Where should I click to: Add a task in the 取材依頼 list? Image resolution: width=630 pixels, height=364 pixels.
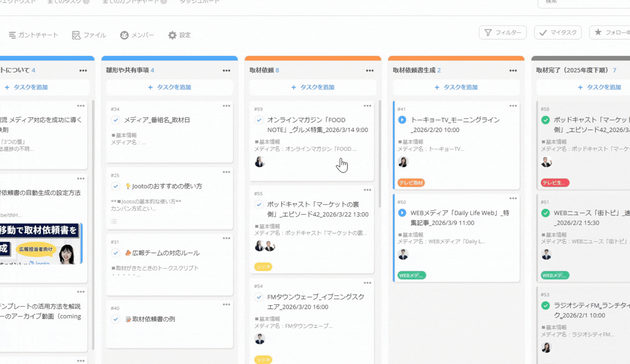[x=313, y=87]
